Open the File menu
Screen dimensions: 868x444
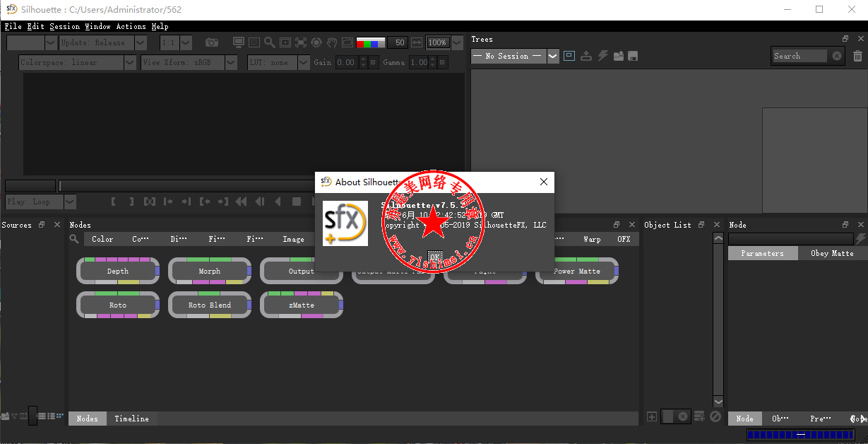tap(13, 26)
